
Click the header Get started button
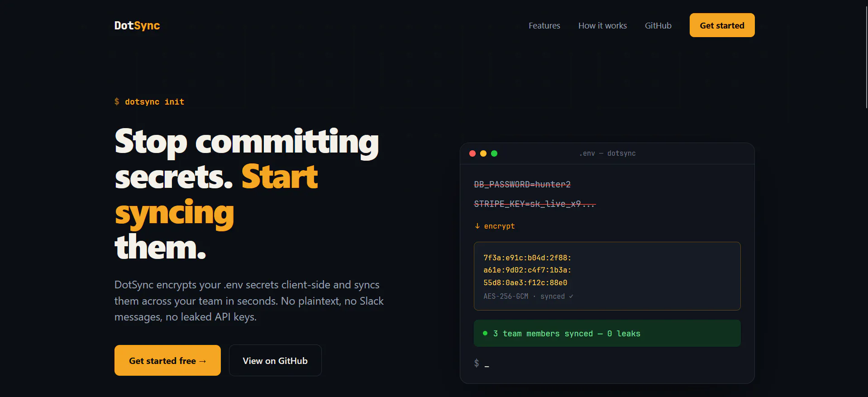(x=722, y=25)
